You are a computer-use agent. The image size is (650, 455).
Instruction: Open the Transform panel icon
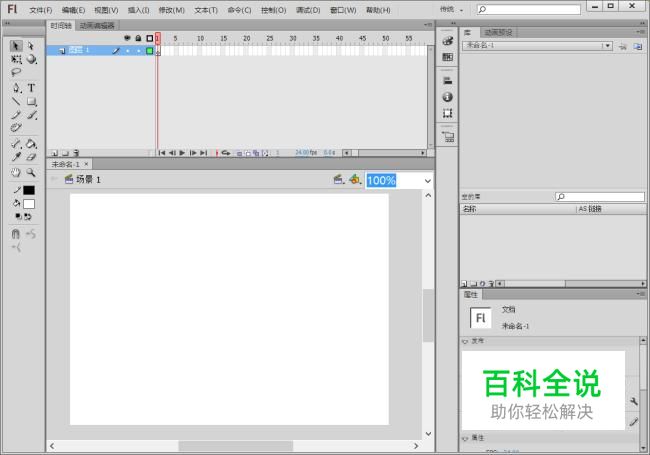[447, 113]
